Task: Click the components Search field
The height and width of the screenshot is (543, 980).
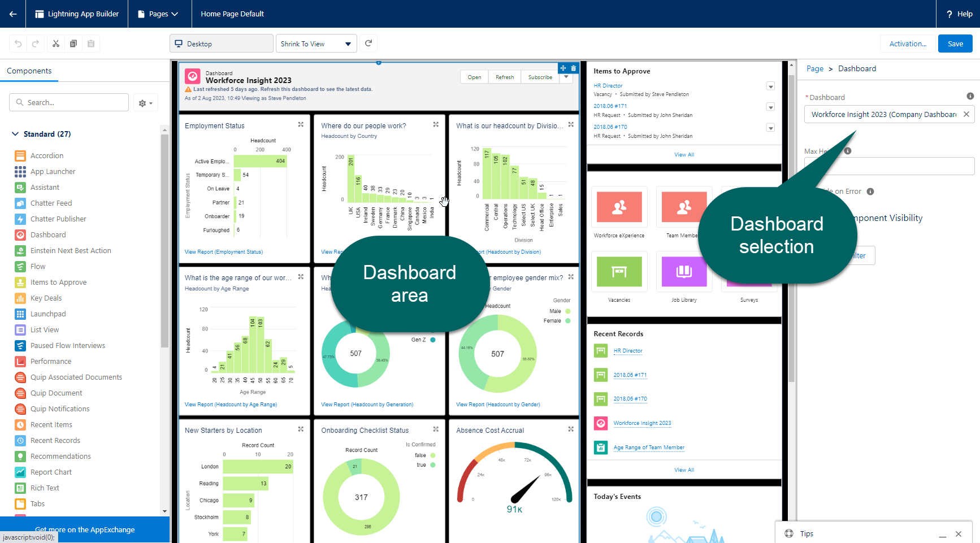Action: tap(69, 102)
